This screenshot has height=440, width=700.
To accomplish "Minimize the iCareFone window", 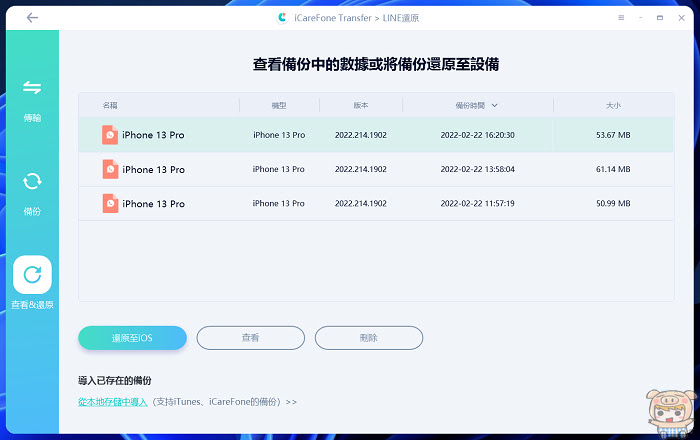I will (641, 18).
